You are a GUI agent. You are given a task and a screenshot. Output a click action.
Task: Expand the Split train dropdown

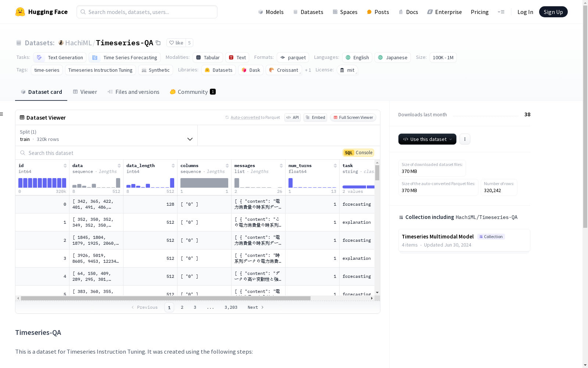[x=106, y=135]
